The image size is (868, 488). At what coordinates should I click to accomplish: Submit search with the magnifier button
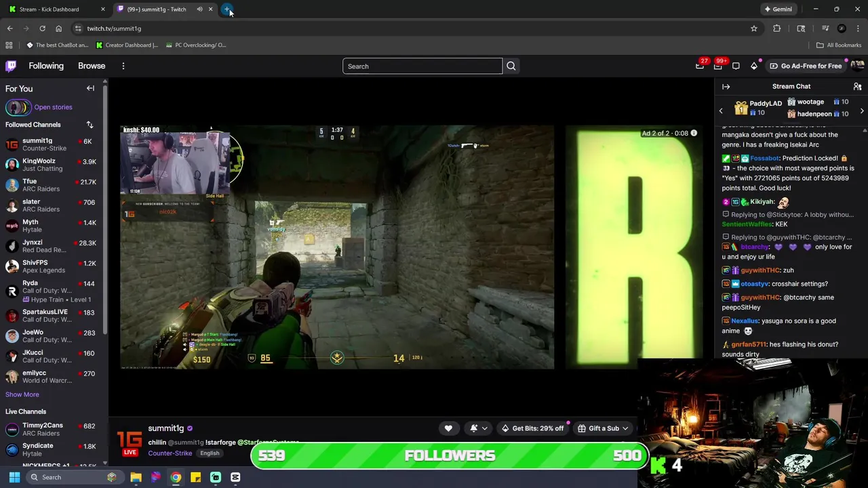[x=511, y=66]
